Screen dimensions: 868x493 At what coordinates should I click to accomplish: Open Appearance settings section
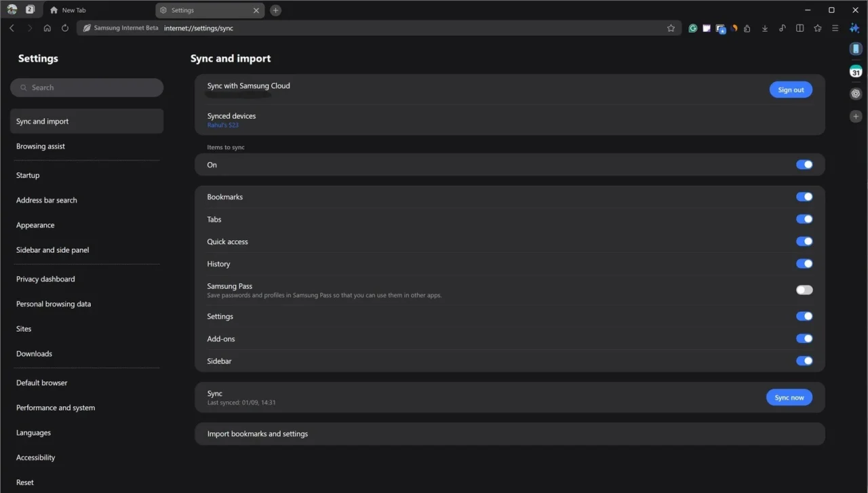click(x=35, y=224)
